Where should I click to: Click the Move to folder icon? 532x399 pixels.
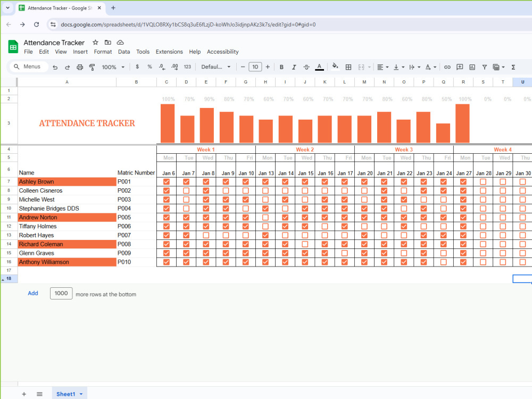pos(107,43)
